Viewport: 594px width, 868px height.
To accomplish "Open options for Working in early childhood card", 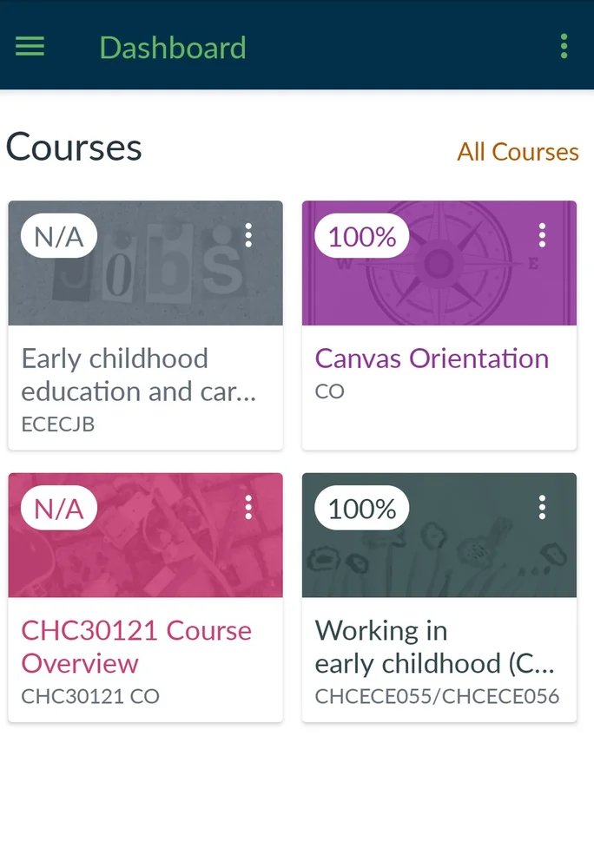I will click(x=542, y=507).
